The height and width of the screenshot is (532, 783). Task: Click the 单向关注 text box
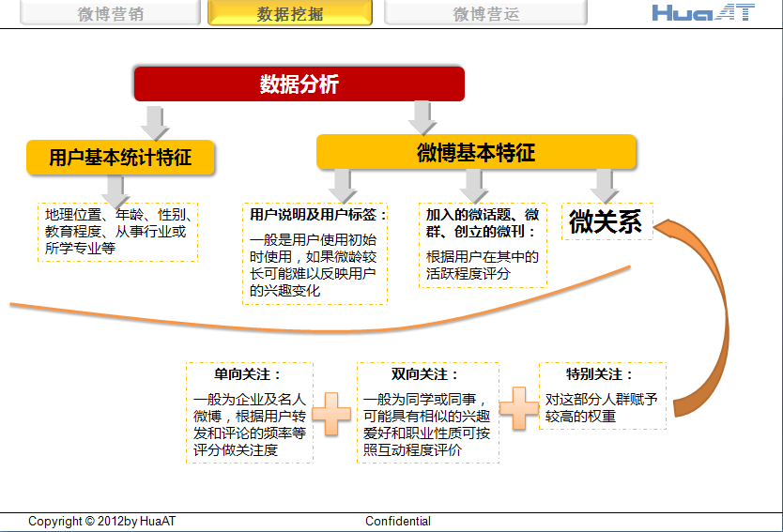click(250, 413)
